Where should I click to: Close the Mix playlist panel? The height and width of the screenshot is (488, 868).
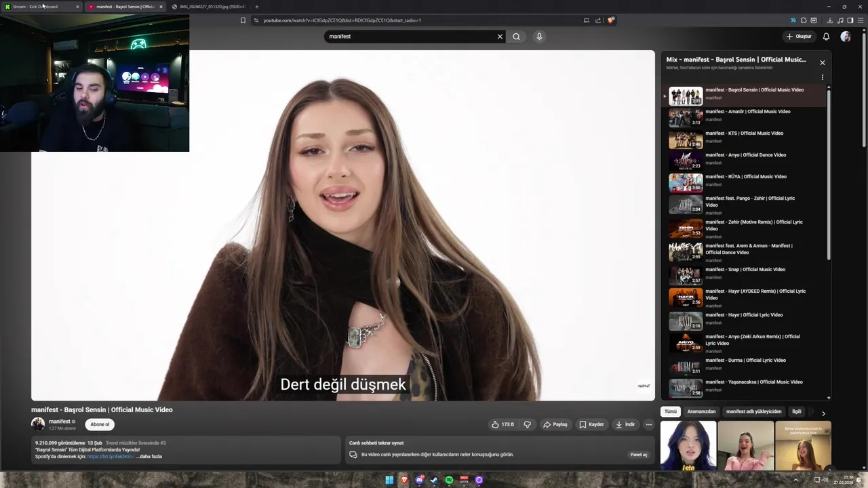(822, 62)
